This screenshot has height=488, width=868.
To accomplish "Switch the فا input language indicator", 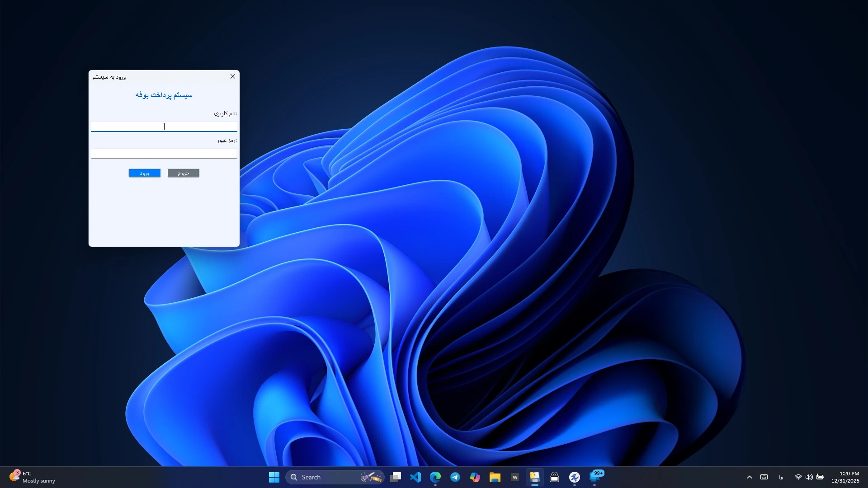I will point(781,477).
